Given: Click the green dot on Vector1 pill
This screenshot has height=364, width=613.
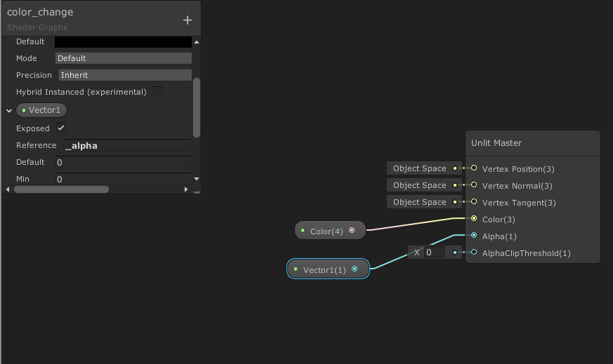Looking at the screenshot, I should pos(24,111).
